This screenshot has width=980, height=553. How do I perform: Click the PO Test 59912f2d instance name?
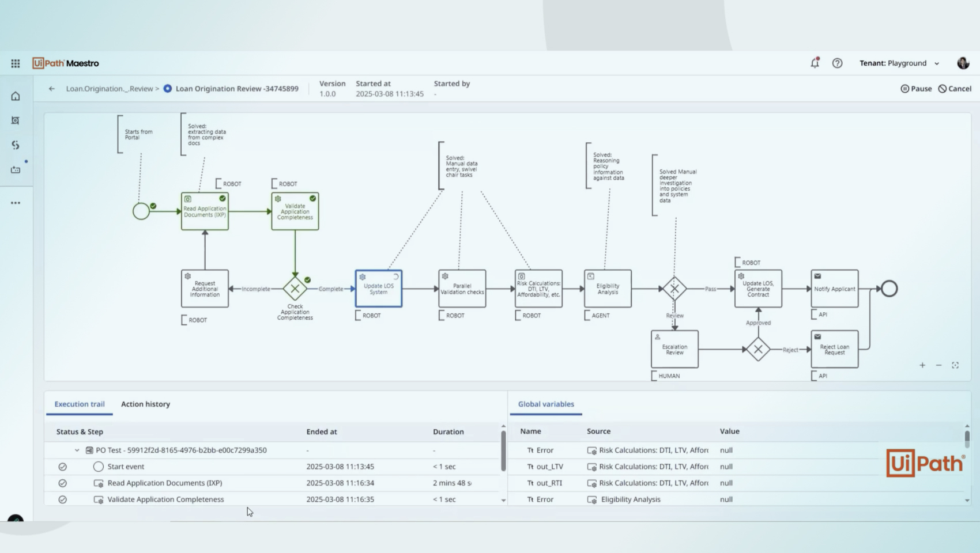tap(181, 450)
